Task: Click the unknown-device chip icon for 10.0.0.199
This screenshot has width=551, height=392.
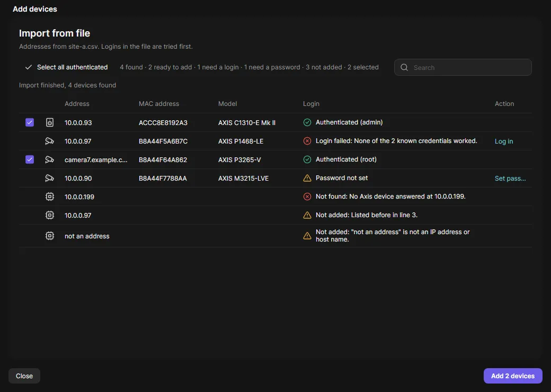Action: [x=50, y=197]
